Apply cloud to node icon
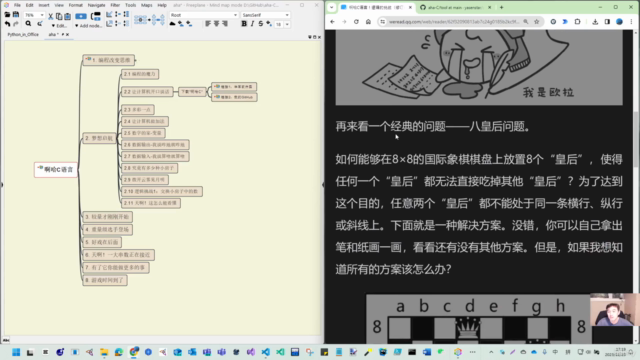The height and width of the screenshot is (360, 640). [x=172, y=24]
